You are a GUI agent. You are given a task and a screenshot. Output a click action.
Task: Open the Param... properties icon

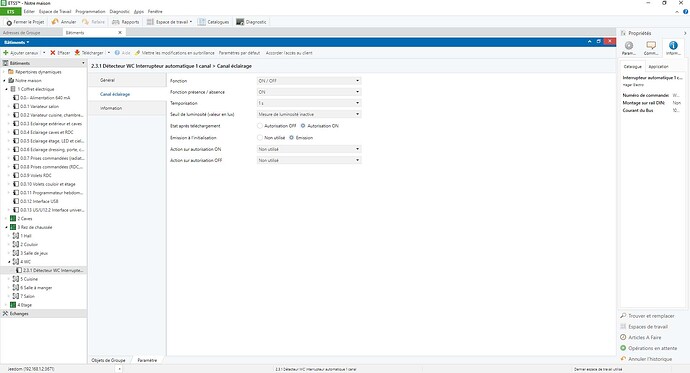pyautogui.click(x=629, y=48)
